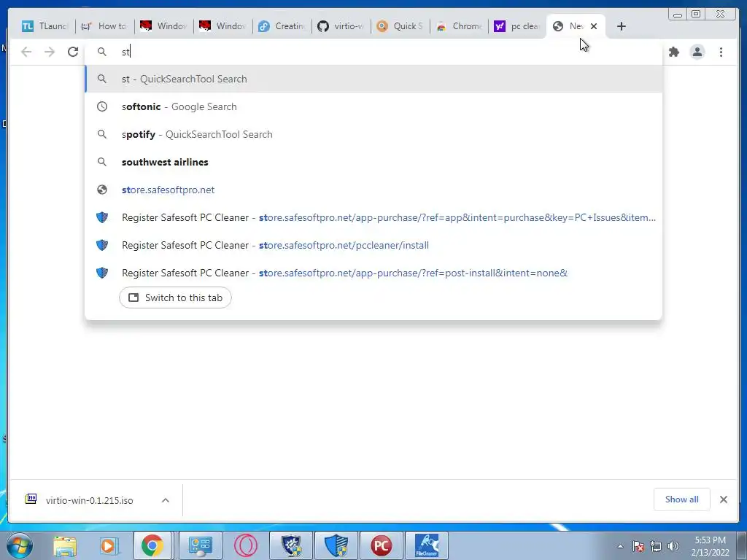The width and height of the screenshot is (747, 560).
Task: Switch to the first Windows Red Hat tab
Action: tap(164, 26)
